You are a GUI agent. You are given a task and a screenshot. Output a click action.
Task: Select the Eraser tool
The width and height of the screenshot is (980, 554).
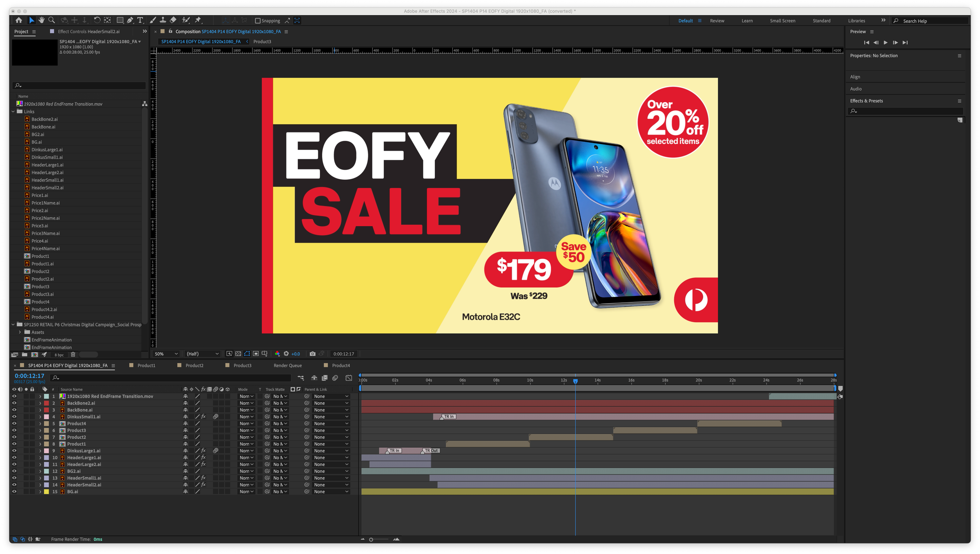[x=173, y=20]
